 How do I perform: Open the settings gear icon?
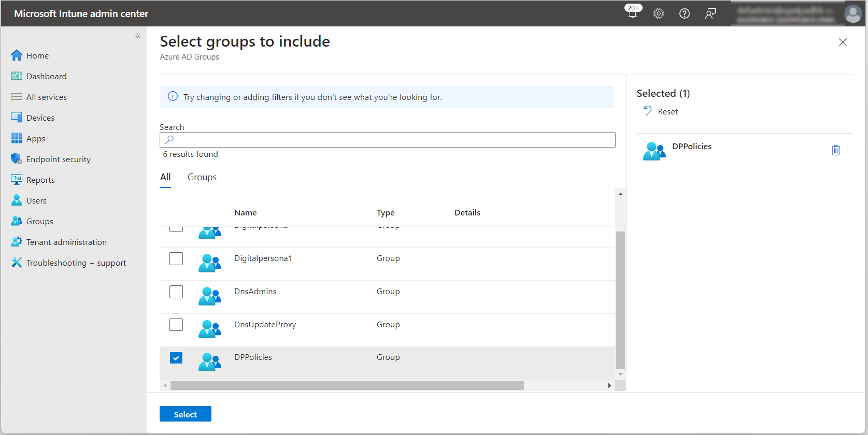pos(659,13)
